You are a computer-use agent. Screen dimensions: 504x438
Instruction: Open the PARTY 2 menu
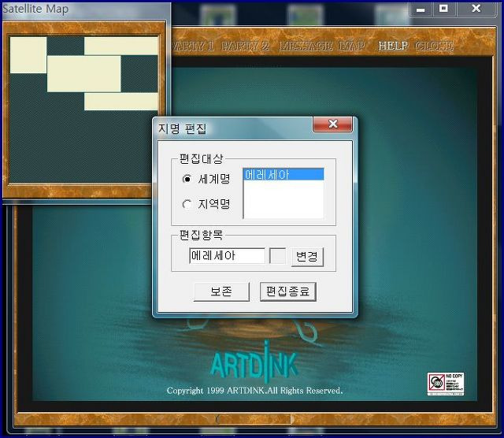coord(245,46)
